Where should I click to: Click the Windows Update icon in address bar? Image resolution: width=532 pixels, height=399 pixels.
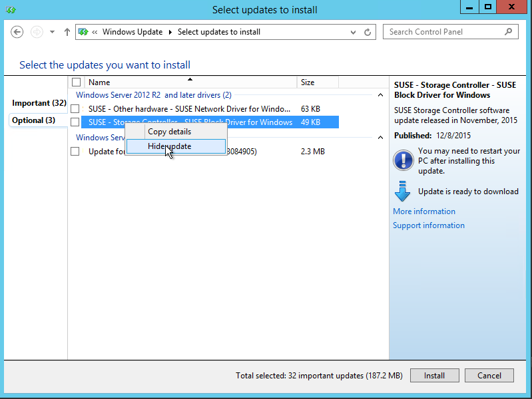click(x=83, y=32)
